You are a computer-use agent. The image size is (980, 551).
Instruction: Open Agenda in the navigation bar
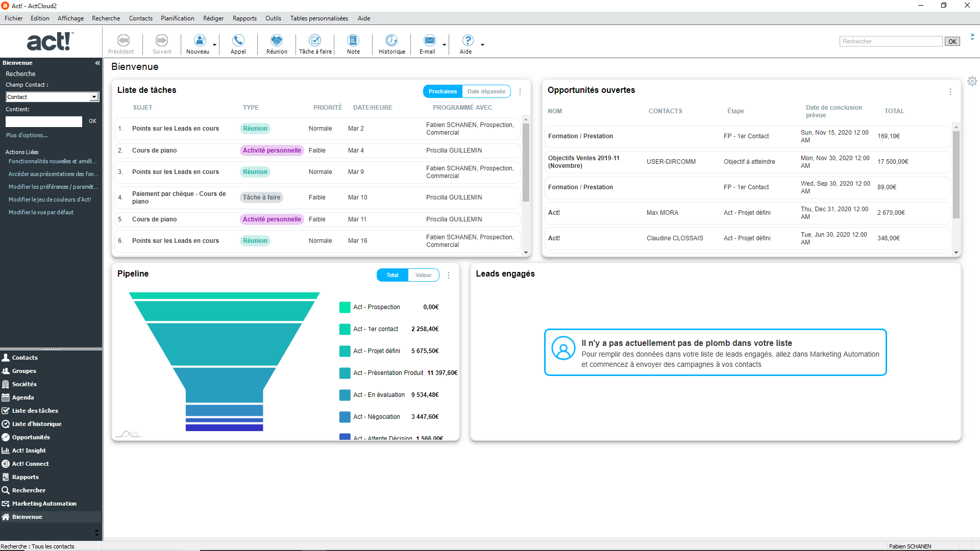pos(23,397)
